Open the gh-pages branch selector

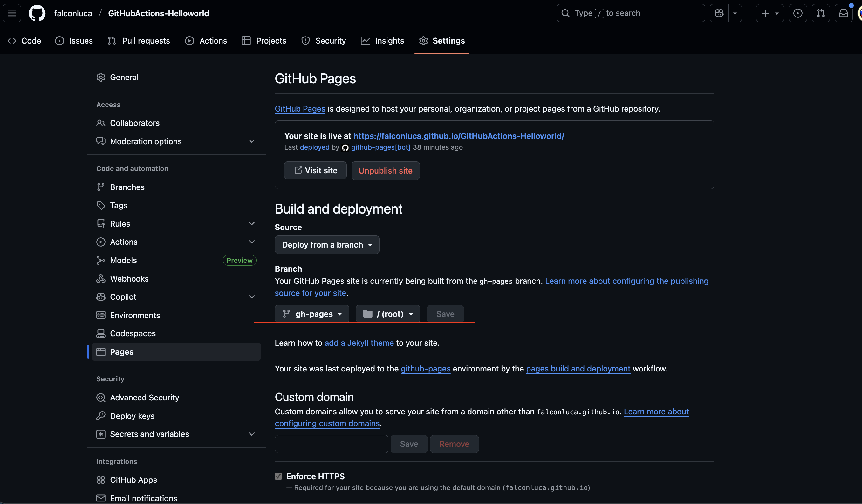pos(312,314)
